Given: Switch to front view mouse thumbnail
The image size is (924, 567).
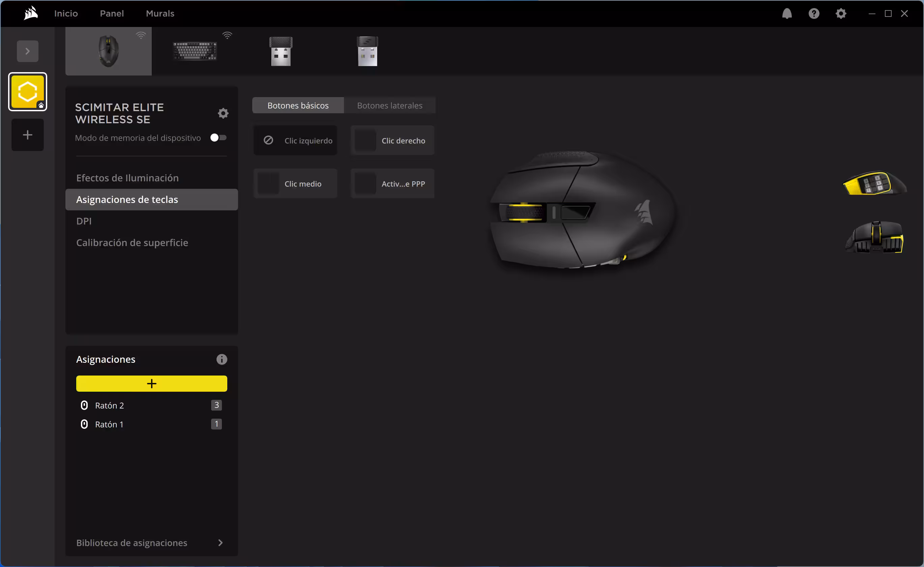Looking at the screenshot, I should [874, 237].
